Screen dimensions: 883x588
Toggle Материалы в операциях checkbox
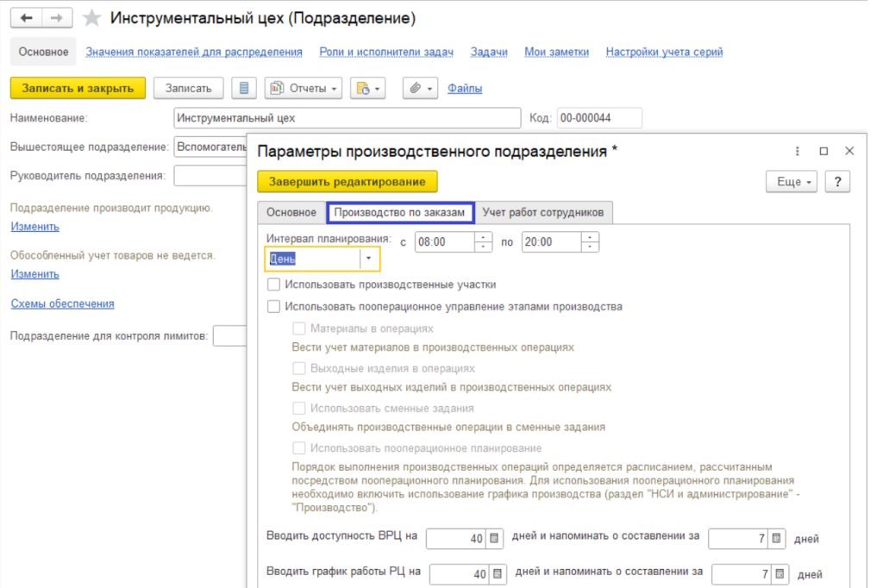tap(299, 328)
